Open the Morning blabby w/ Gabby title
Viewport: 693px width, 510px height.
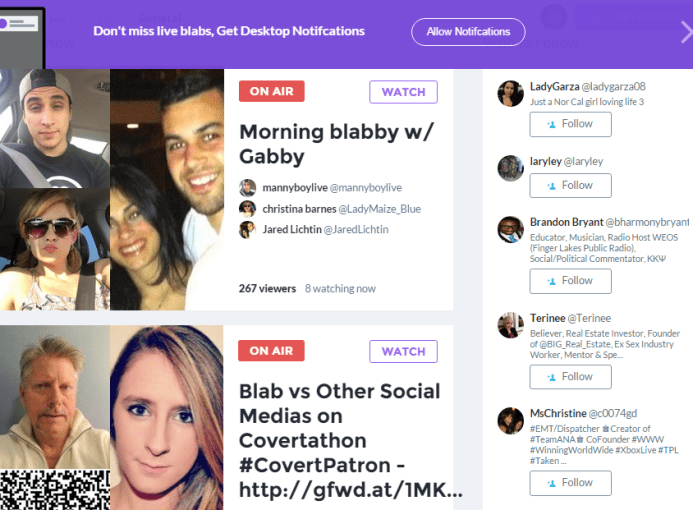336,144
